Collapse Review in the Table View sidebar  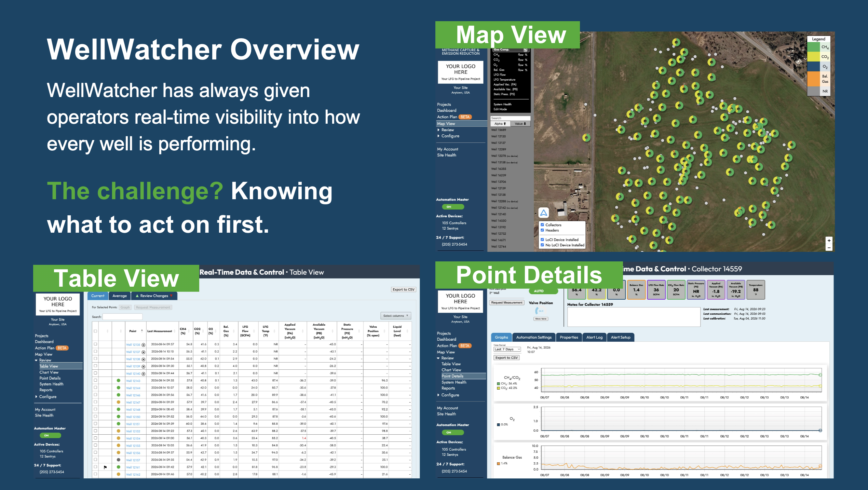tap(36, 360)
